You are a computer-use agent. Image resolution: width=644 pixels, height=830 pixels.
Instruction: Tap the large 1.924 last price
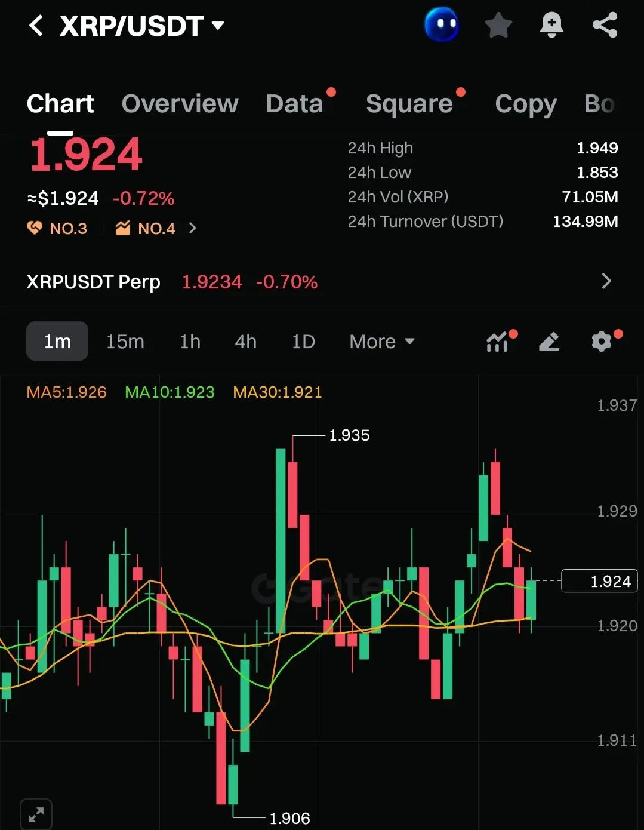point(87,155)
